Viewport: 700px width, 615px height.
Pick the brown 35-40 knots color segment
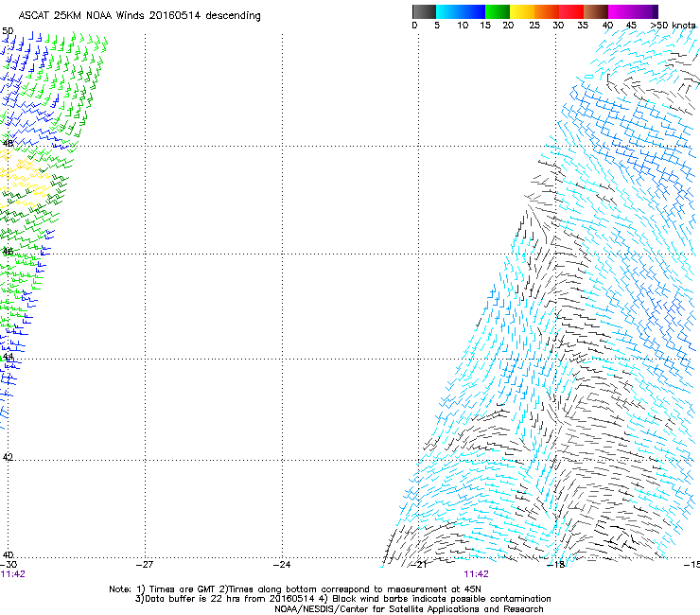tap(596, 11)
